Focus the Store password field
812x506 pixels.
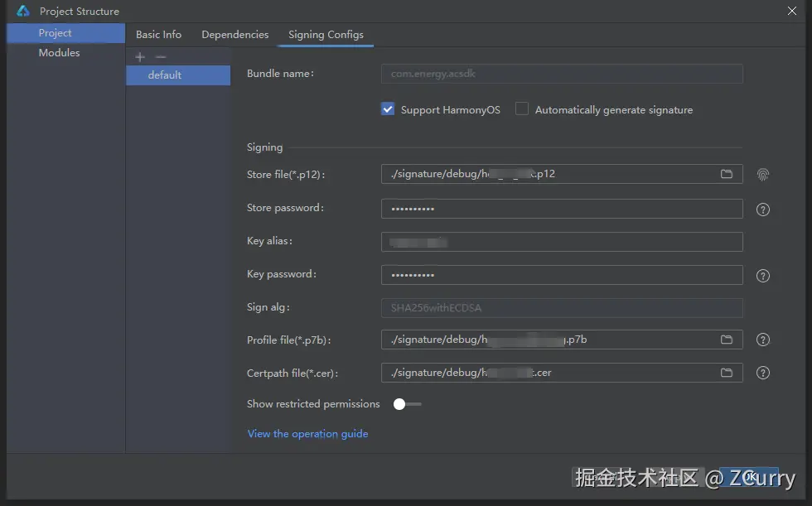(x=562, y=209)
